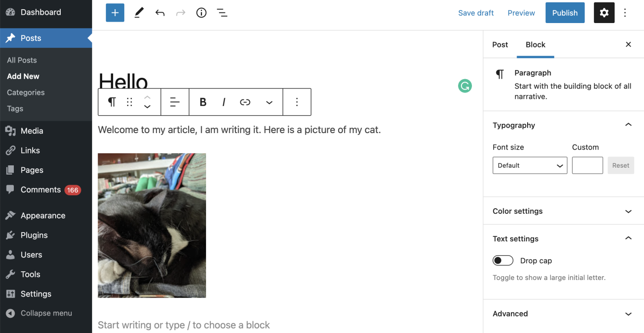Image resolution: width=644 pixels, height=333 pixels.
Task: Go to All Posts submenu
Action: [22, 60]
